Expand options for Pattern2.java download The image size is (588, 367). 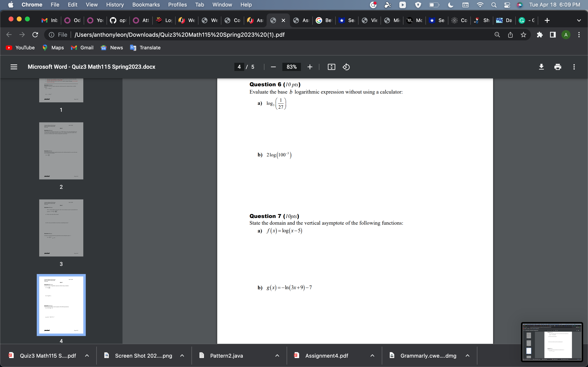[x=277, y=356]
